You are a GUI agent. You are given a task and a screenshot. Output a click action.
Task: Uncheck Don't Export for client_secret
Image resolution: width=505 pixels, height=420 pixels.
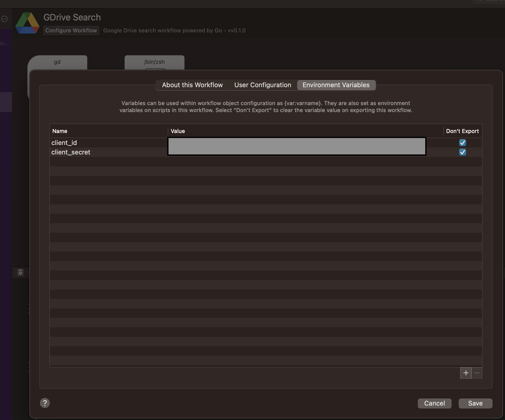(x=463, y=152)
